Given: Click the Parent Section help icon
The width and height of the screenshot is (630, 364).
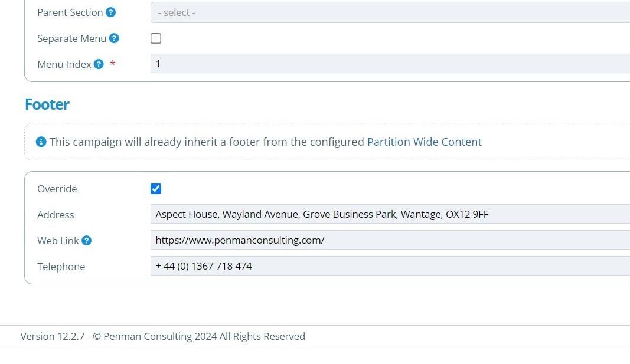Looking at the screenshot, I should pyautogui.click(x=110, y=12).
